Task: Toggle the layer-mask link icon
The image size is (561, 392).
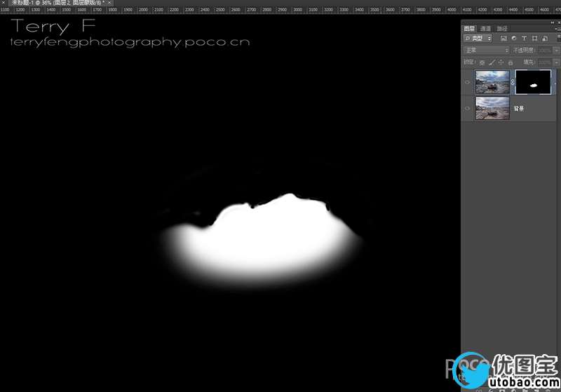Action: click(513, 82)
